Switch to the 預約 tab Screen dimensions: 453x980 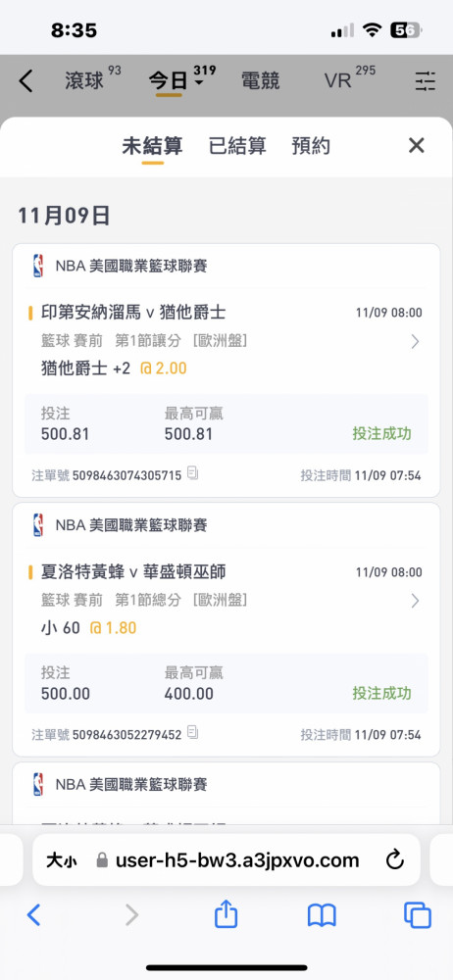click(x=311, y=146)
